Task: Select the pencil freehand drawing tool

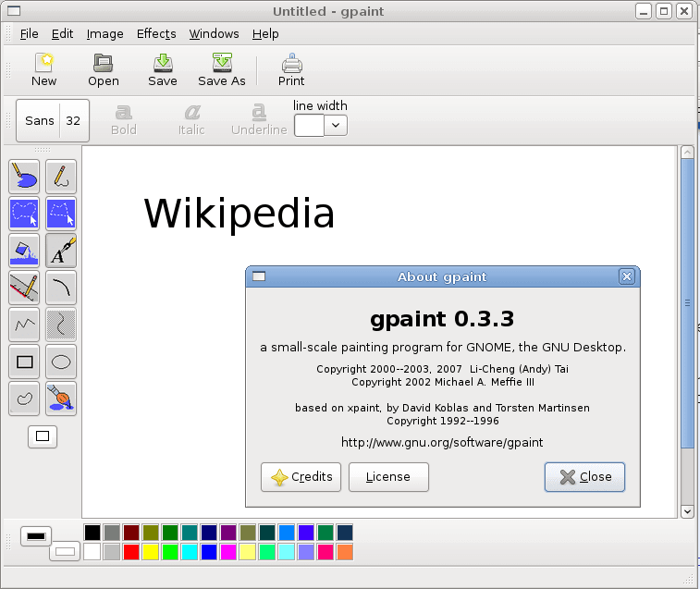Action: point(61,176)
